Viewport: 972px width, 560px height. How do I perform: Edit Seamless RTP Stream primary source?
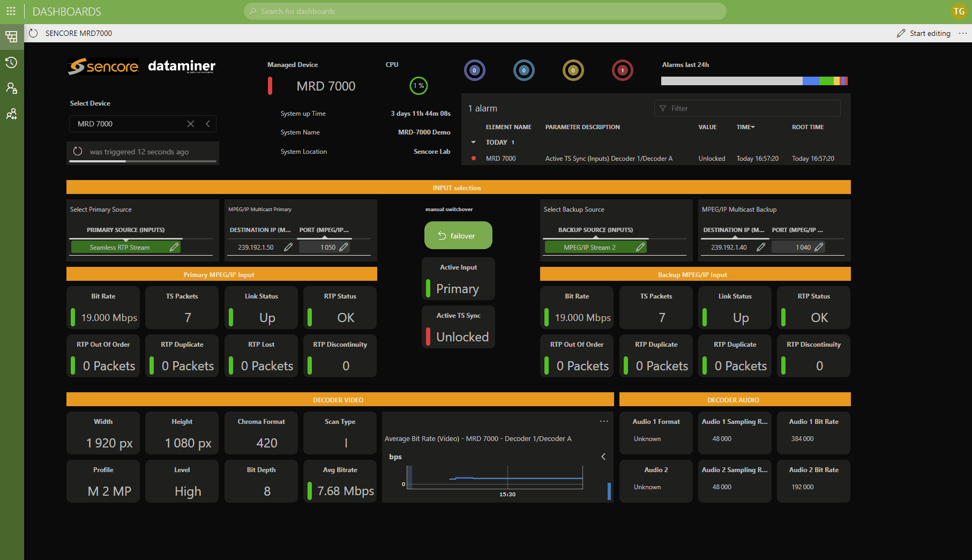tap(174, 247)
